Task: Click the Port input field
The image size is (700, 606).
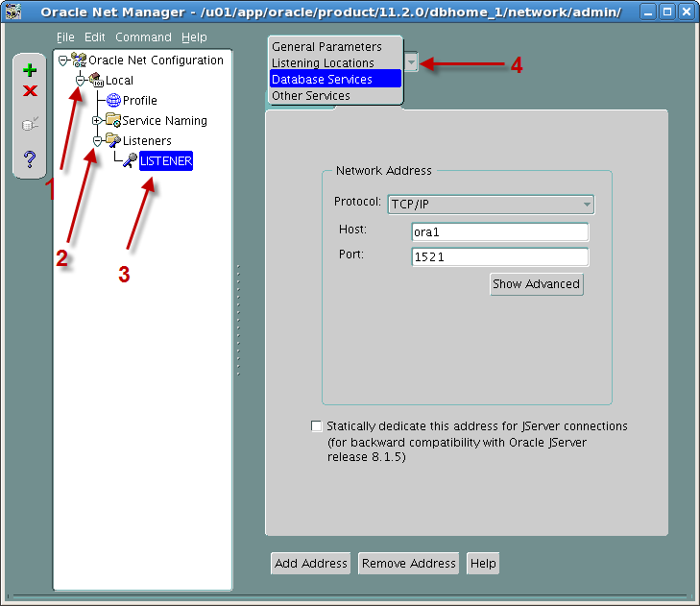Action: (x=500, y=256)
